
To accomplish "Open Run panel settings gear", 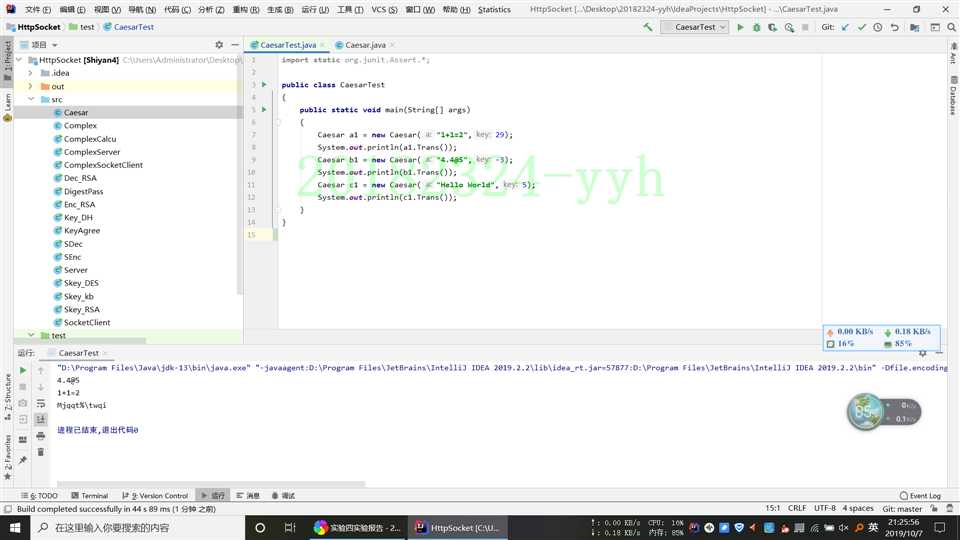I will point(923,353).
